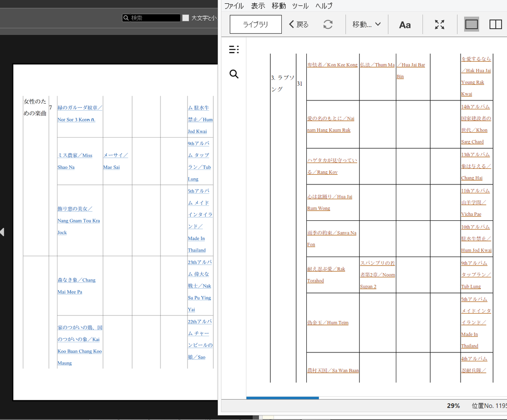Open link 家のつがいの鶏 Kai Koo Baan Chang Koo Maung
This screenshot has height=420, width=507.
(x=80, y=345)
